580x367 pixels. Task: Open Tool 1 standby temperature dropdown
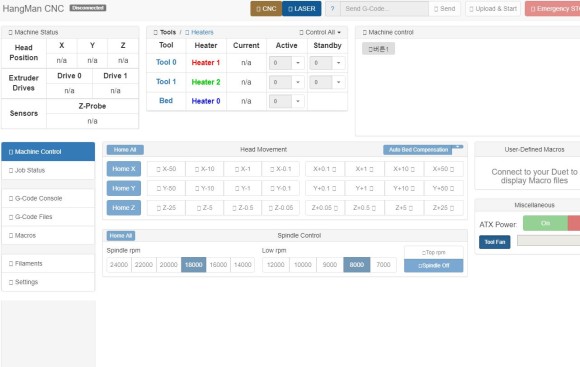pyautogui.click(x=338, y=82)
